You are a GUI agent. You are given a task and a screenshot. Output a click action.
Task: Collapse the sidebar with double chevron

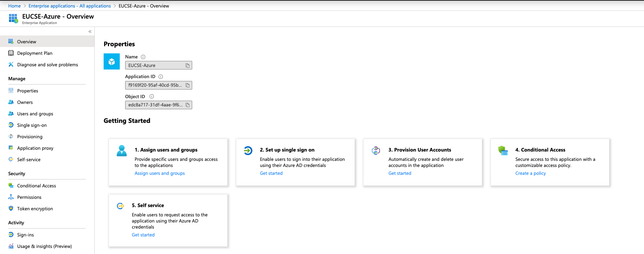[90, 32]
